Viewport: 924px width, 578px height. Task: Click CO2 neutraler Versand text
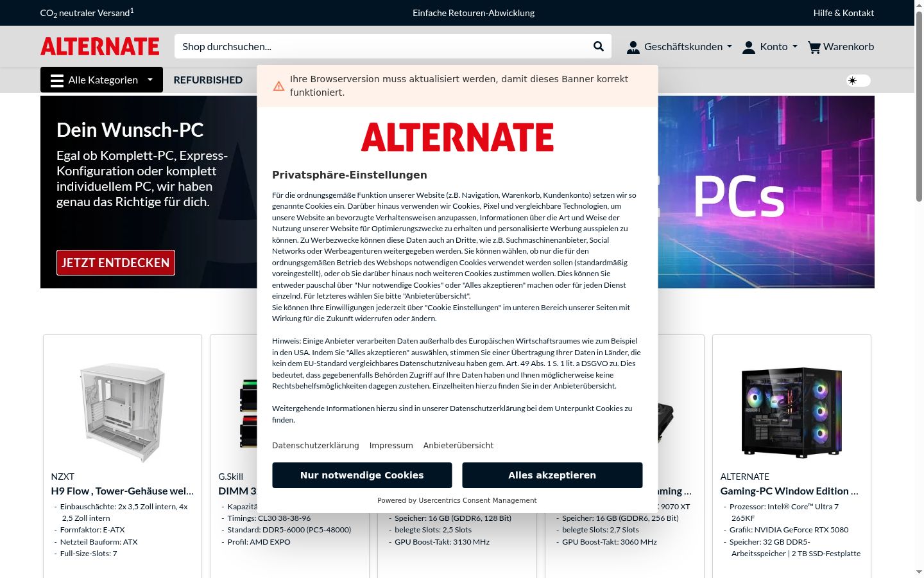pos(87,13)
